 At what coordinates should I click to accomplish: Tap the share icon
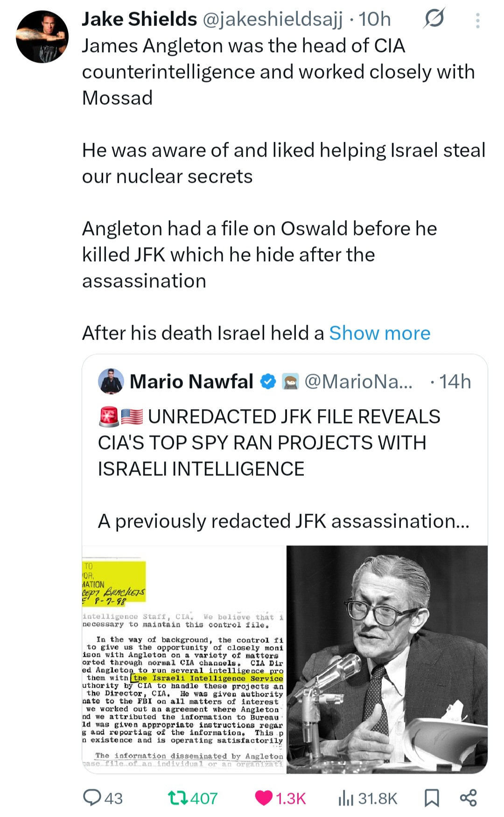(x=468, y=798)
